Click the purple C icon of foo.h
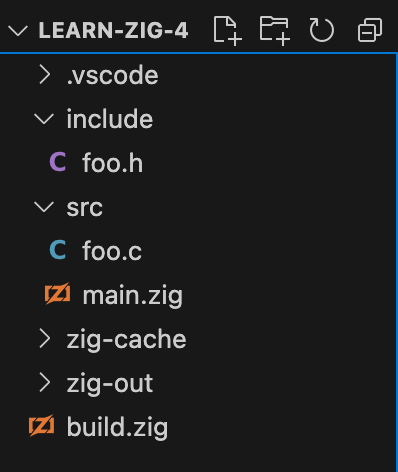 coord(58,162)
